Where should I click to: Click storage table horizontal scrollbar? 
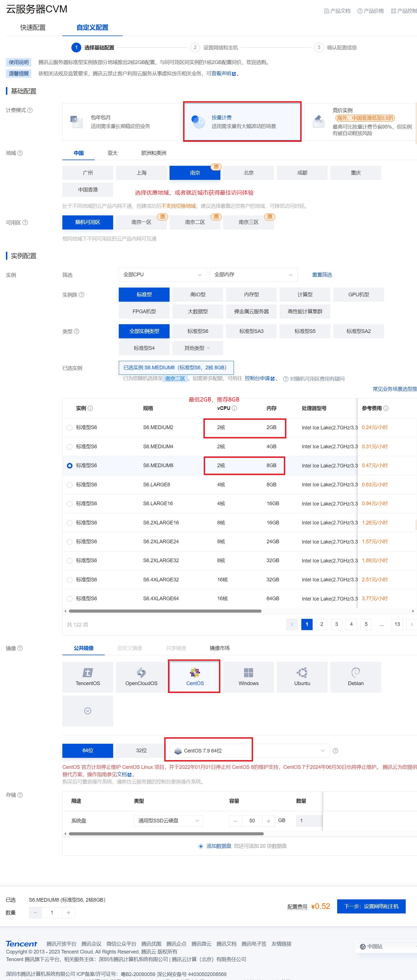tap(166, 834)
